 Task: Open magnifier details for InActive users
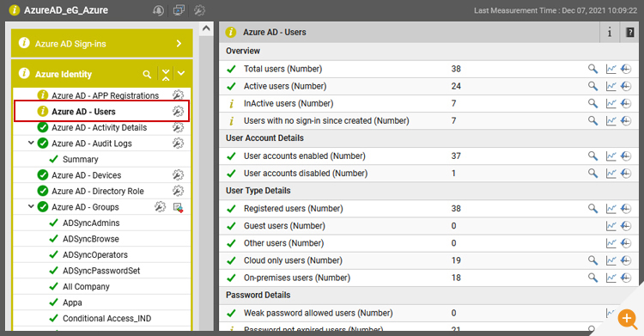click(x=592, y=103)
